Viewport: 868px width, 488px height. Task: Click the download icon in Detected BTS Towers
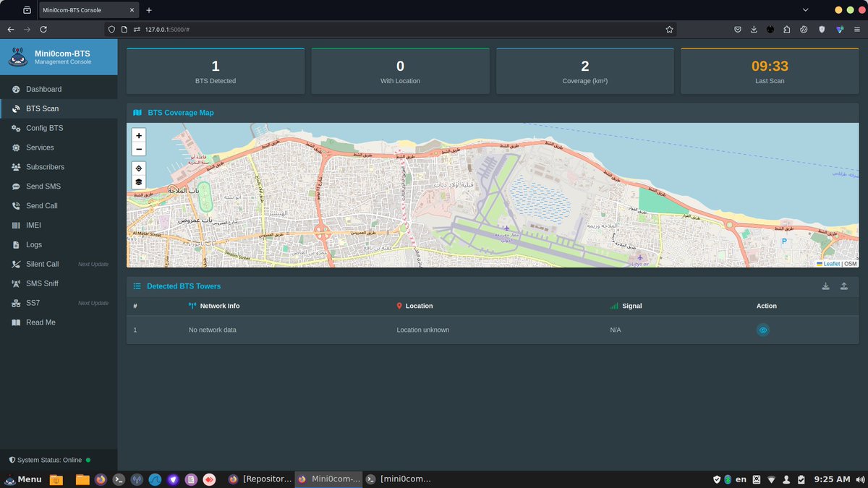point(826,286)
